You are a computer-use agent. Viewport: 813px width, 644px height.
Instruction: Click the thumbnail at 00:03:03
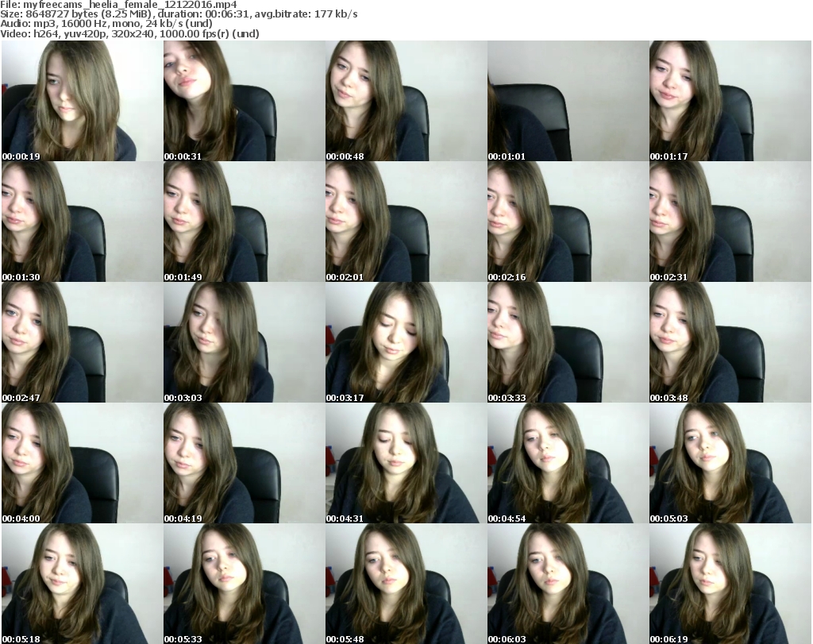(x=245, y=342)
